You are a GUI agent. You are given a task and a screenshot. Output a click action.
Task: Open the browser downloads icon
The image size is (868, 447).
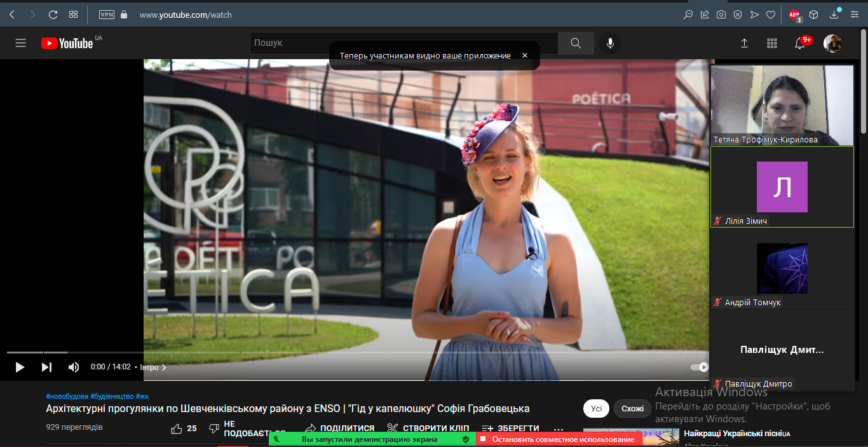834,15
